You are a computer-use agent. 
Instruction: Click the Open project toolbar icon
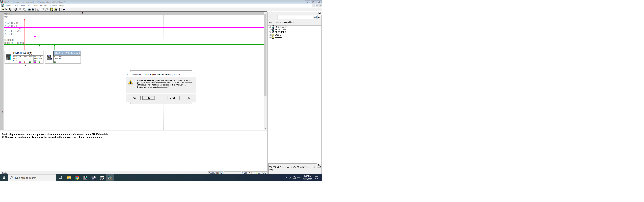click(3, 10)
